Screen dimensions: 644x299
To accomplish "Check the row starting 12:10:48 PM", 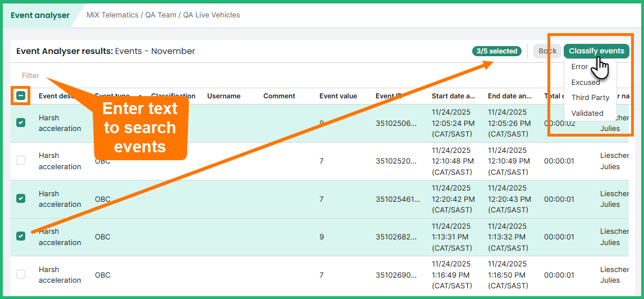I will (21, 161).
